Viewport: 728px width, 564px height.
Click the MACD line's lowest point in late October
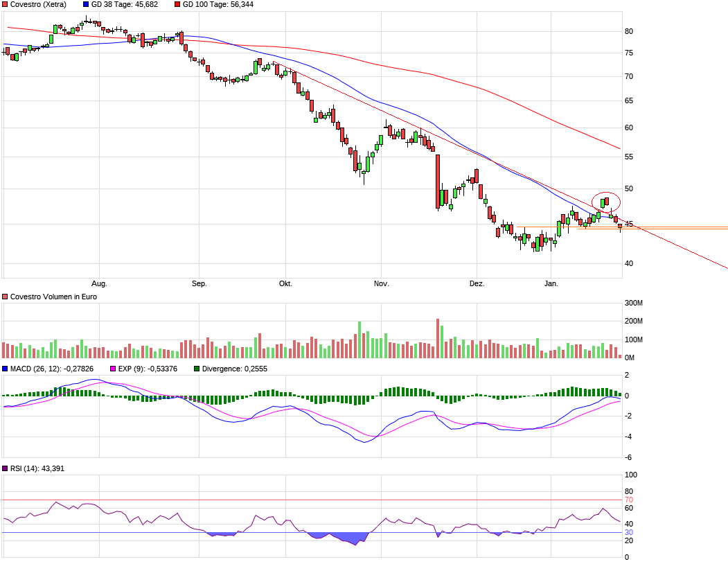click(364, 442)
